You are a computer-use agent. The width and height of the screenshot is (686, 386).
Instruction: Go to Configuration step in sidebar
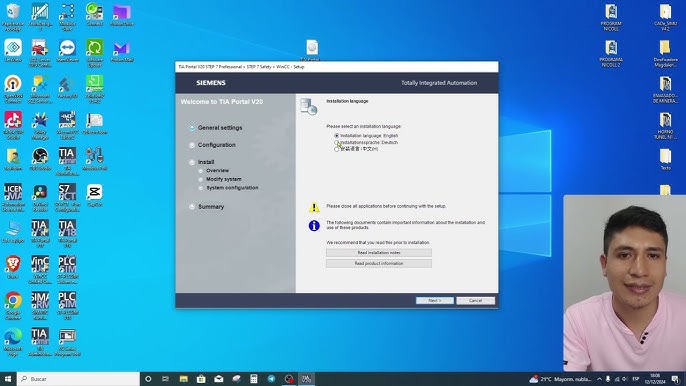click(x=217, y=145)
